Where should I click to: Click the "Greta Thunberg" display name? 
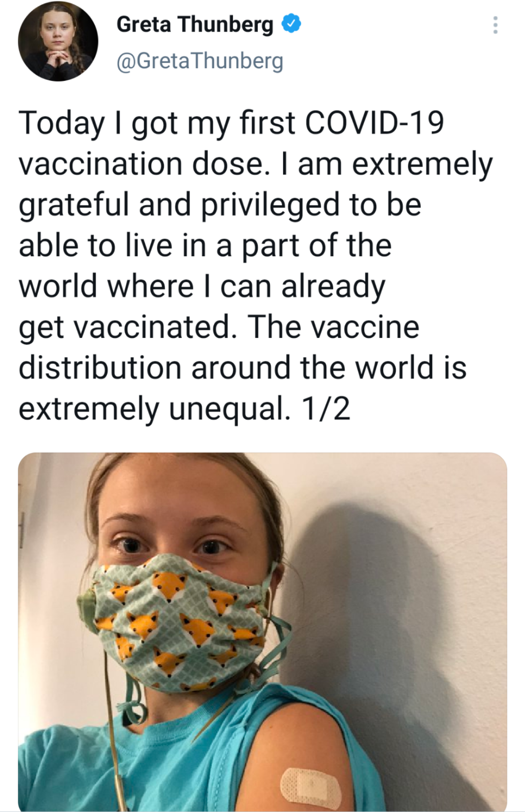point(195,25)
